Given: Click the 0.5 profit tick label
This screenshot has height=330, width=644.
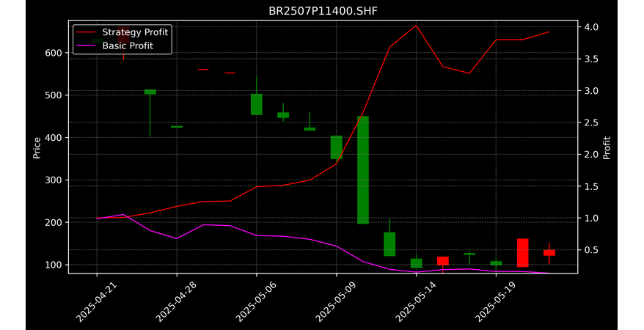Looking at the screenshot, I should [x=591, y=250].
